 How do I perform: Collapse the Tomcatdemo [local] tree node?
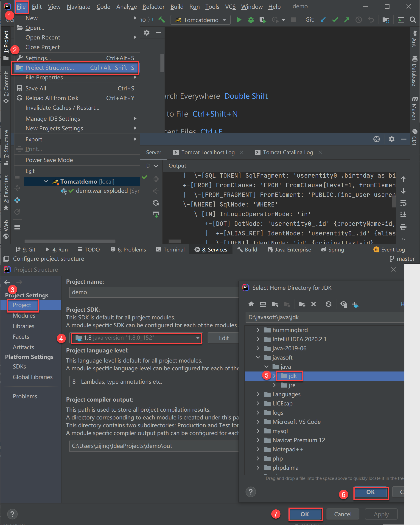pos(46,182)
